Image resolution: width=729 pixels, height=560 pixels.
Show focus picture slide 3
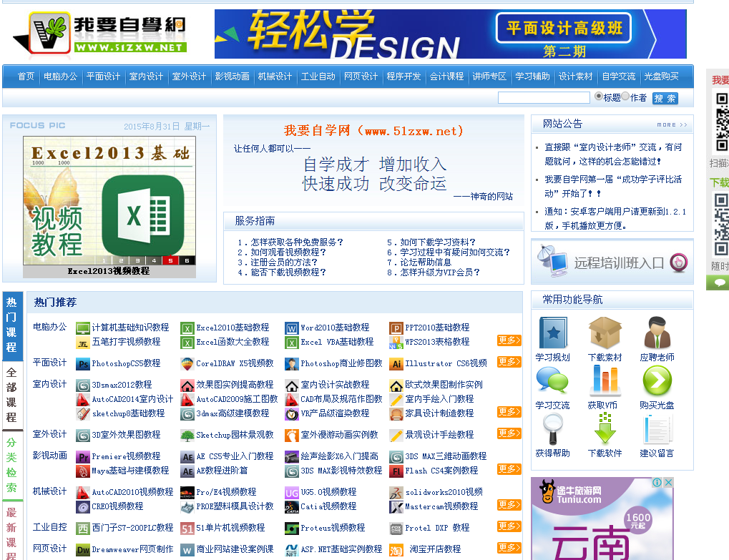(x=137, y=261)
